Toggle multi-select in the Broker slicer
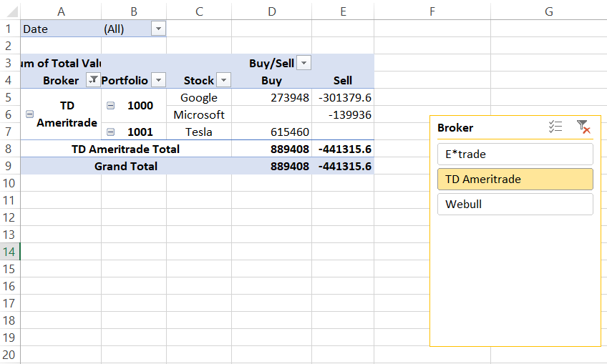 point(555,127)
